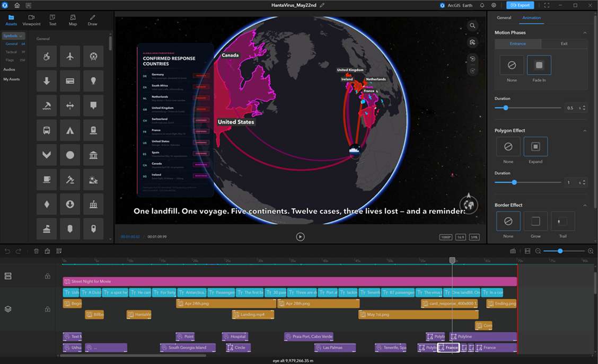Open the 16:9 aspect ratio selector
This screenshot has height=364, width=598.
(460, 237)
